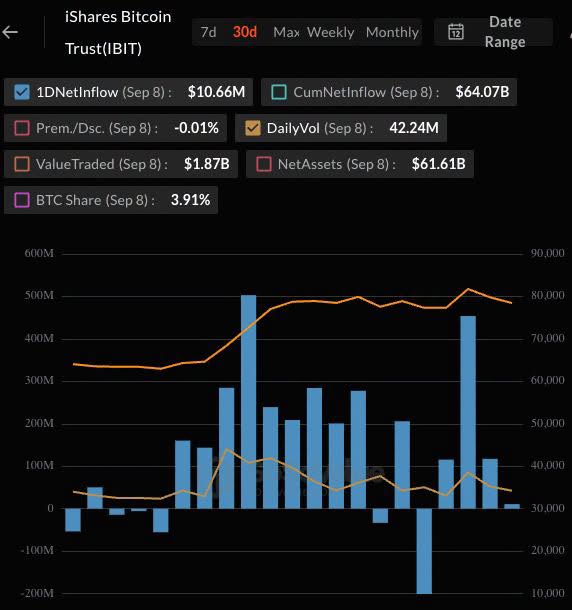Image resolution: width=572 pixels, height=610 pixels.
Task: Click the 42.24M daily volume value
Action: (x=414, y=128)
